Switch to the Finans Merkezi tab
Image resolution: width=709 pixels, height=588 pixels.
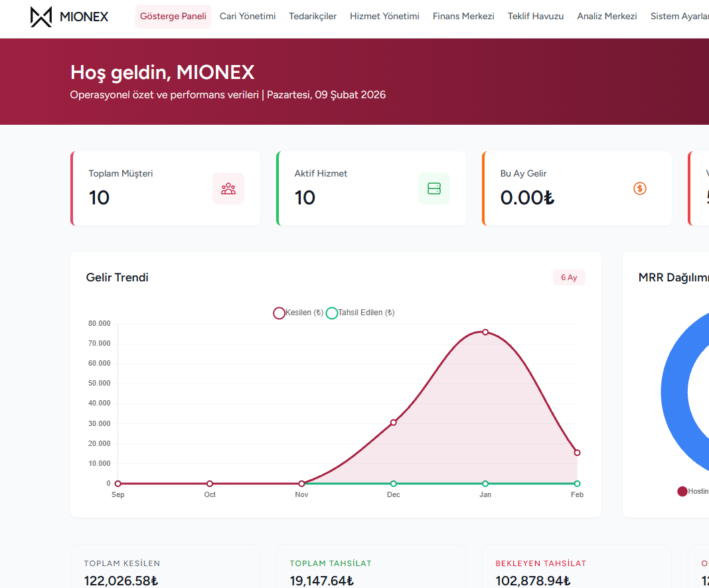(463, 16)
